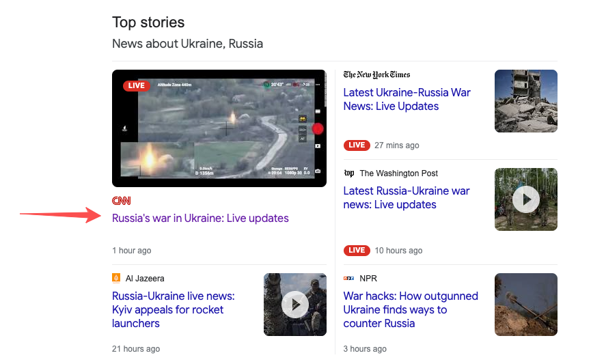Click LIVE badge beside 10 hours ago
The image size is (591, 364).
click(357, 250)
